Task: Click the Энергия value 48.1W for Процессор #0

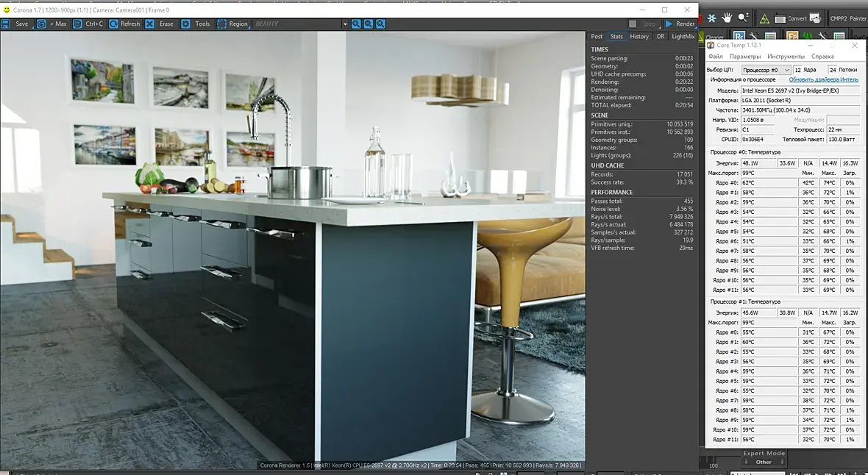Action: point(758,163)
